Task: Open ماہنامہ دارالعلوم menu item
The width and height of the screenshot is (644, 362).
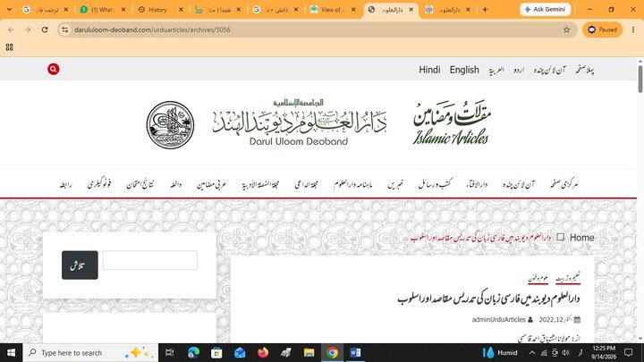Action: point(352,184)
